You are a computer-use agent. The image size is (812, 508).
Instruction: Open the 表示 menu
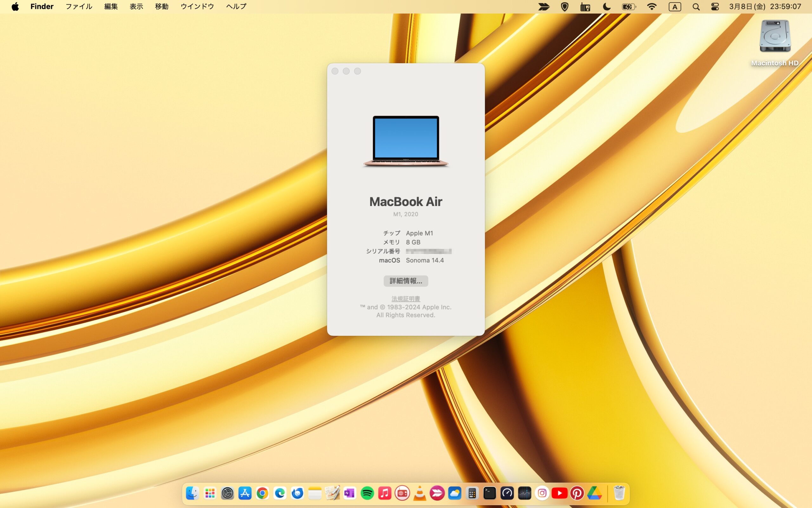[x=137, y=7]
